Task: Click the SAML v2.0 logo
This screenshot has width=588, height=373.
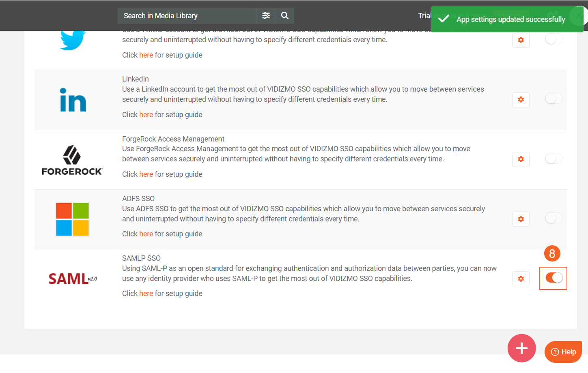Action: (x=73, y=279)
